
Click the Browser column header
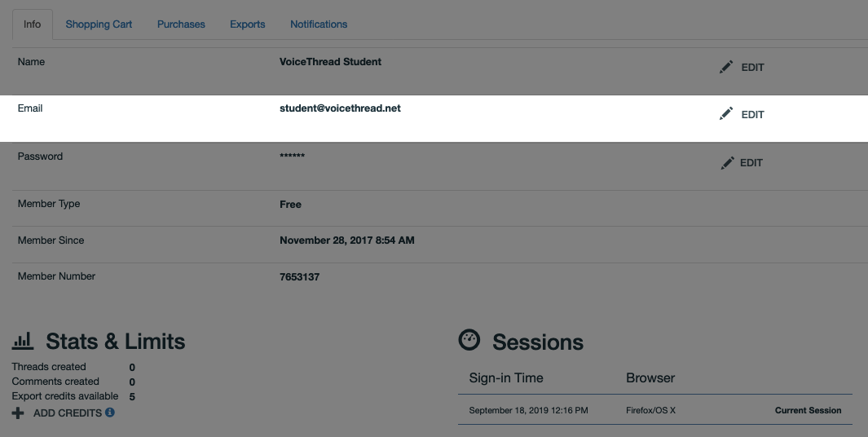(650, 377)
